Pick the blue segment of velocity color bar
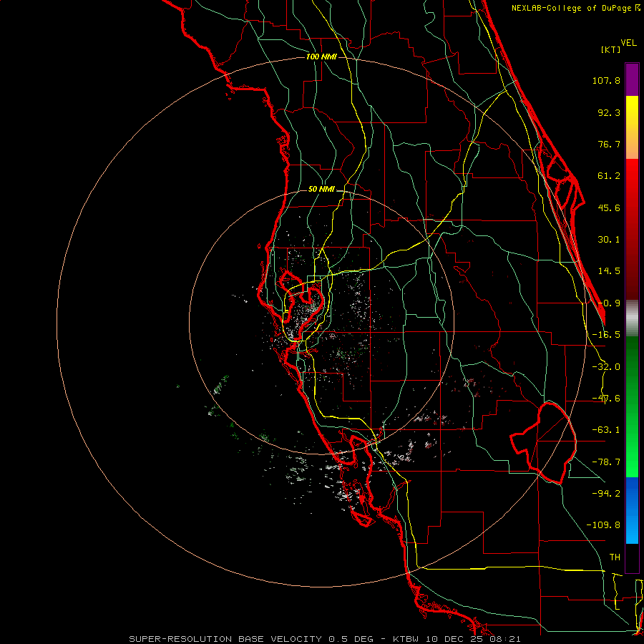Screen dimensions: 644x644 coord(632,510)
